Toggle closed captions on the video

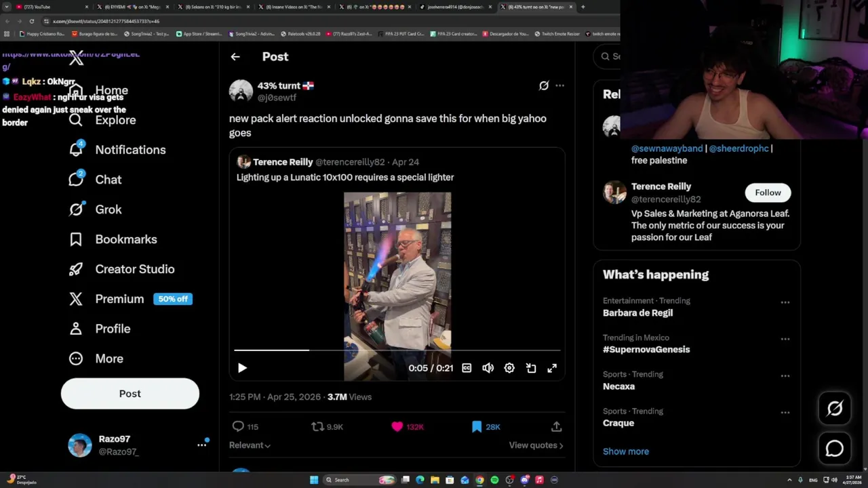[467, 368]
